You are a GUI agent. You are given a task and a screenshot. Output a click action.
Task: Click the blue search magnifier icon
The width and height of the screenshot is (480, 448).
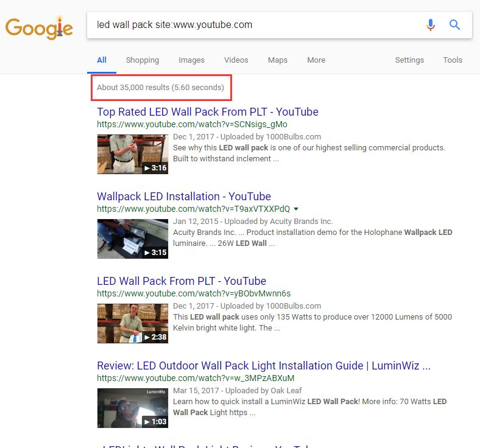(454, 25)
